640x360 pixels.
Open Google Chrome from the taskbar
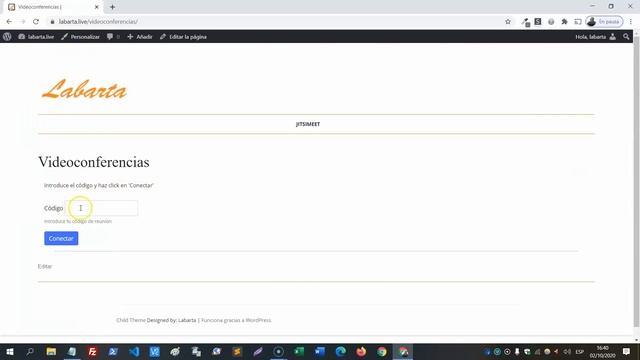pos(382,351)
